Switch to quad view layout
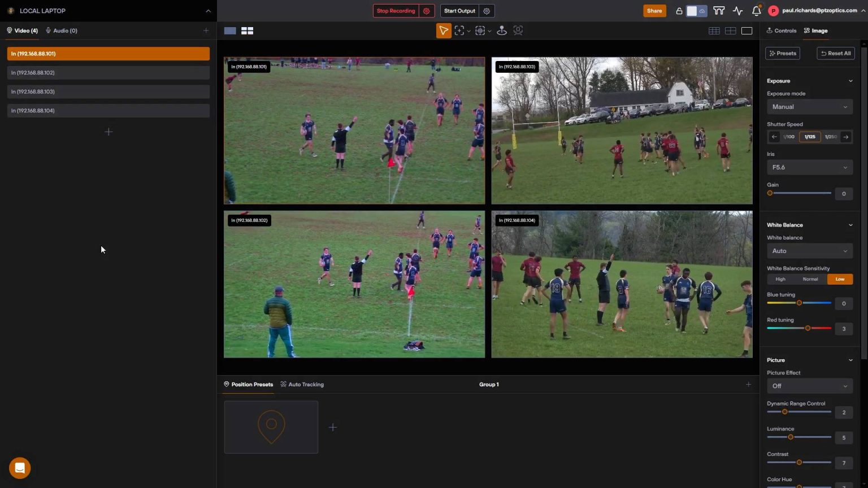 (247, 30)
